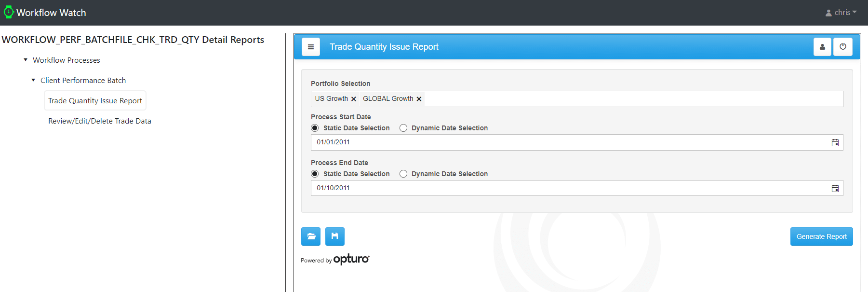868x292 pixels.
Task: Click the Trade Quantity Issue Report header title
Action: [384, 47]
